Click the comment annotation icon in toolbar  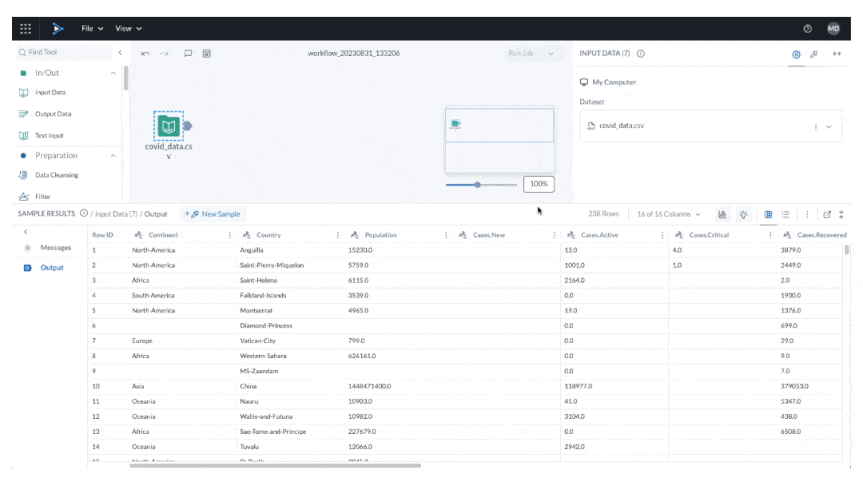(x=188, y=53)
